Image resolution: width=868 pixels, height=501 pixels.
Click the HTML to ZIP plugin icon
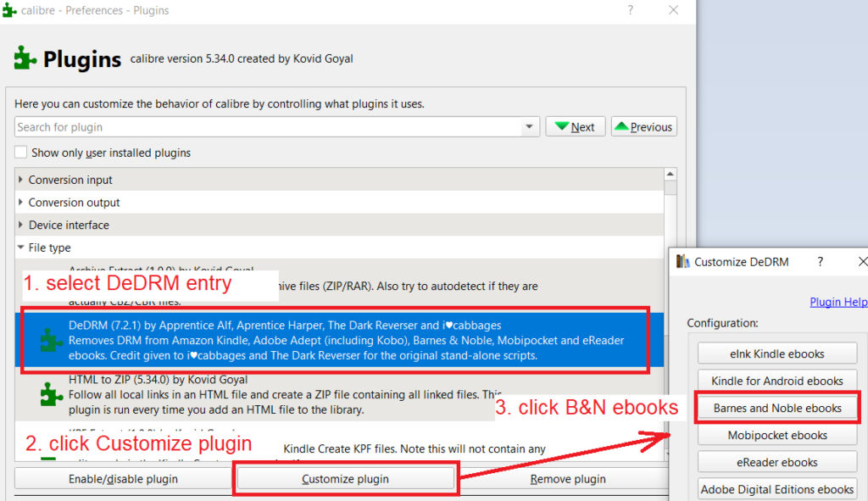pyautogui.click(x=53, y=395)
